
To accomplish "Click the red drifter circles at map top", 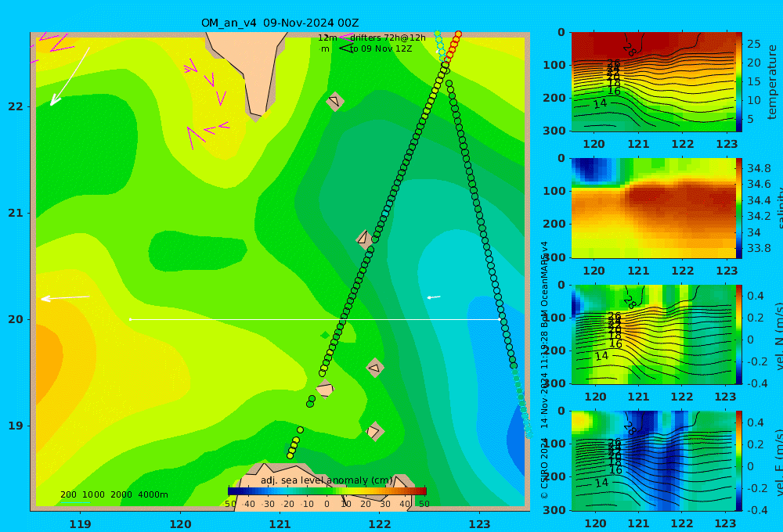I will (453, 46).
